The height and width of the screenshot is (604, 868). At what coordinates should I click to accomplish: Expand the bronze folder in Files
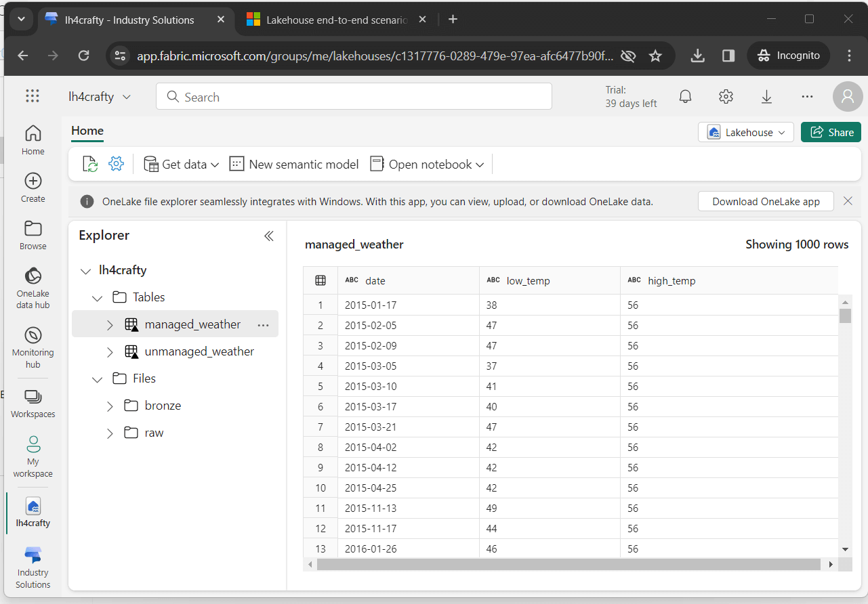click(x=110, y=406)
